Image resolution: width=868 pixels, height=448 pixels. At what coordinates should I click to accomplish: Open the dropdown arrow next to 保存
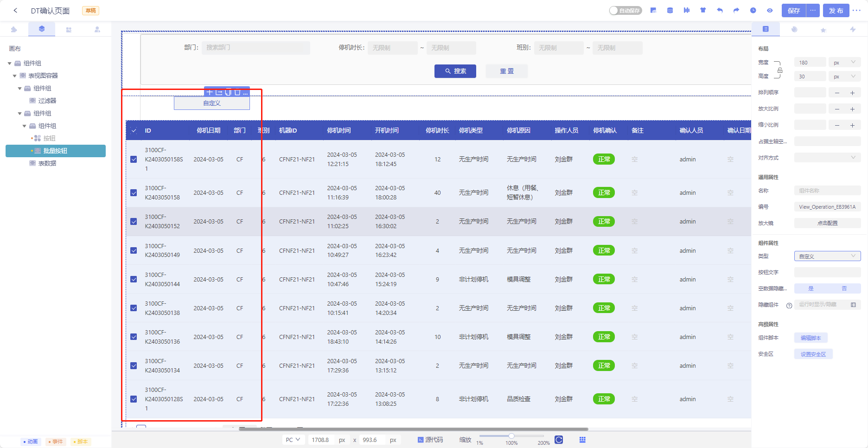coord(813,10)
